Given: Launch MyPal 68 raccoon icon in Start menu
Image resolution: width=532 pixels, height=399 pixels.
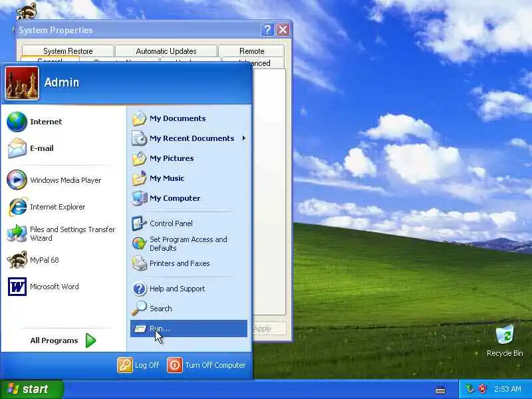Looking at the screenshot, I should [x=17, y=260].
